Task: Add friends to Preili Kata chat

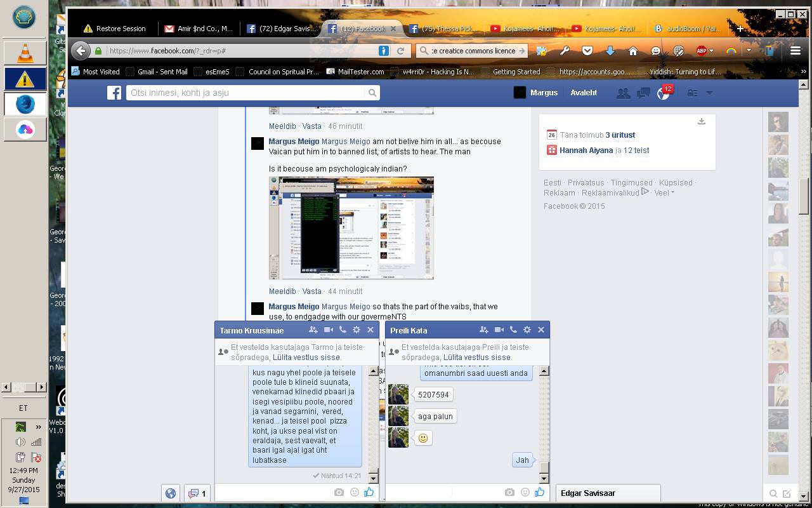Action: [484, 330]
